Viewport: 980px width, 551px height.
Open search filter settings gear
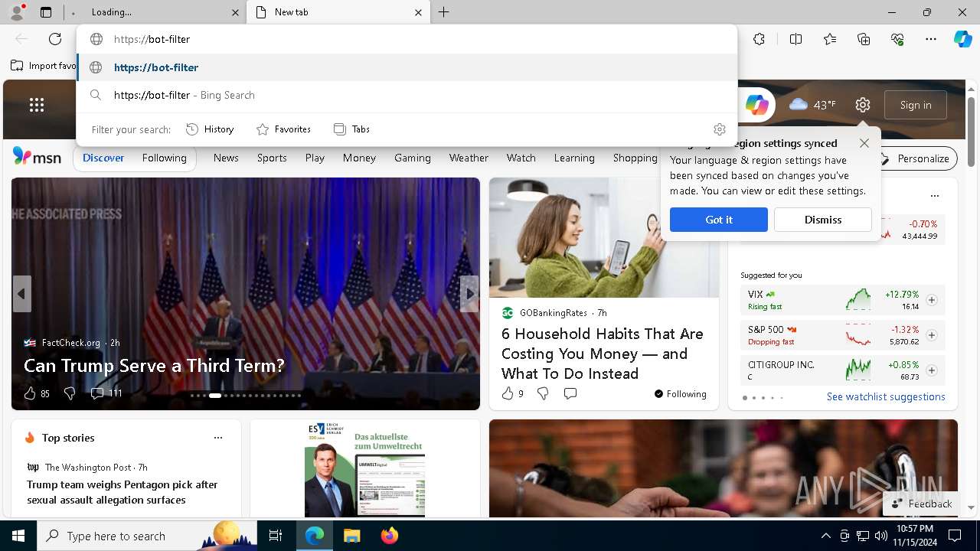click(719, 129)
